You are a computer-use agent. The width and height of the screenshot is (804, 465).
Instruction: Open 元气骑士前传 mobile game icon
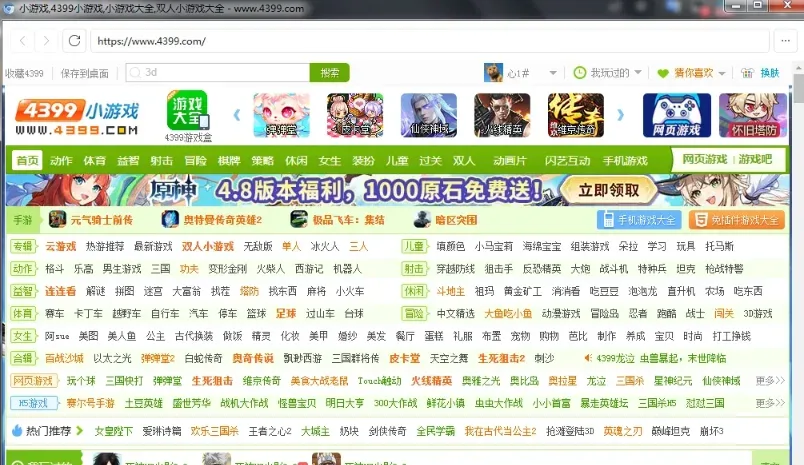coord(57,219)
